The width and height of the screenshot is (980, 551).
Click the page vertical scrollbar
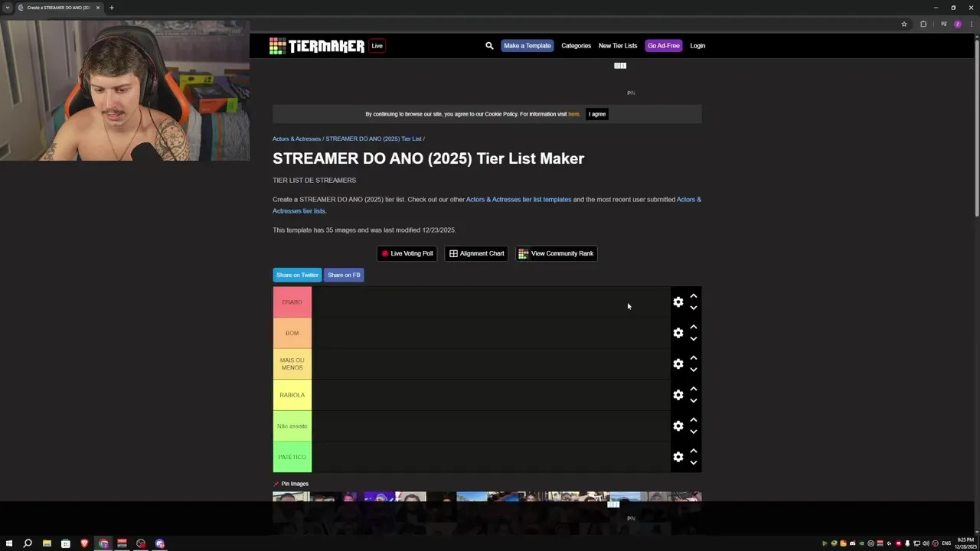[977, 129]
